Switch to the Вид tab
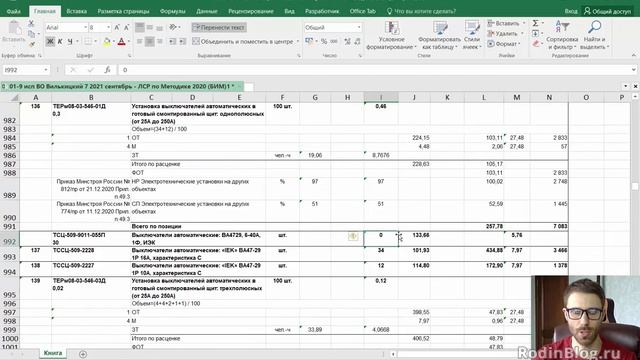The image size is (640, 360). point(289,11)
